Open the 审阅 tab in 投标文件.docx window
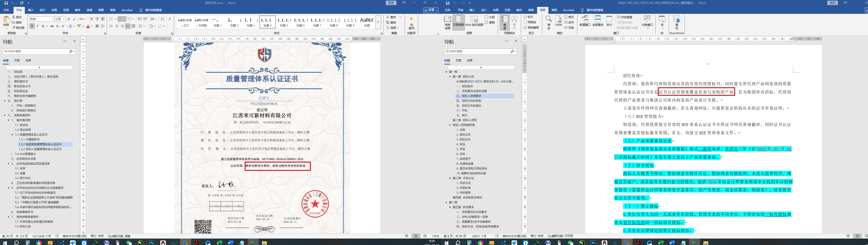 tap(89, 10)
